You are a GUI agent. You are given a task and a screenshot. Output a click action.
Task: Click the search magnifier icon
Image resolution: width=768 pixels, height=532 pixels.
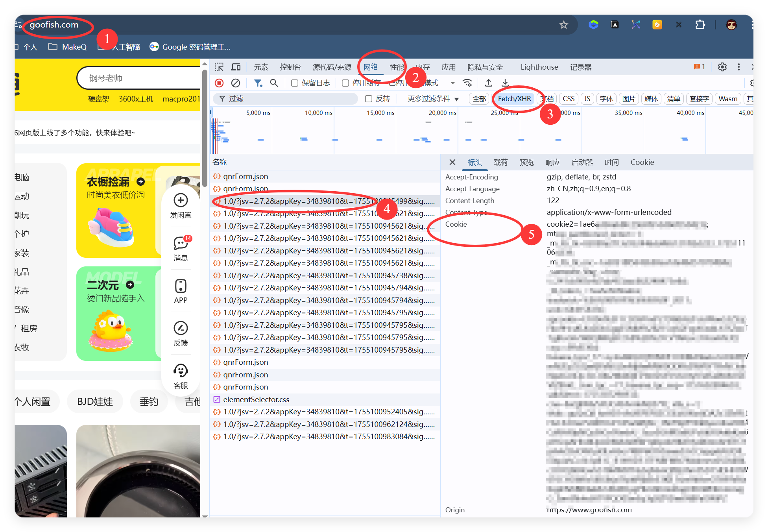(274, 83)
